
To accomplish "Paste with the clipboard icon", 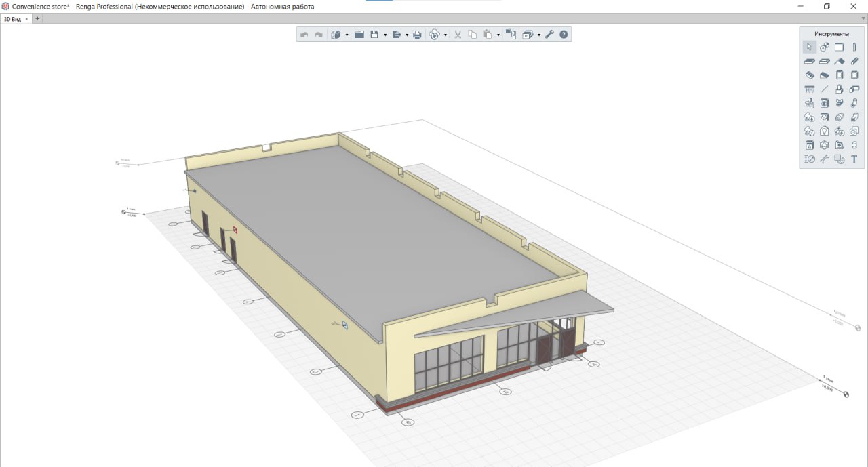I will click(487, 35).
